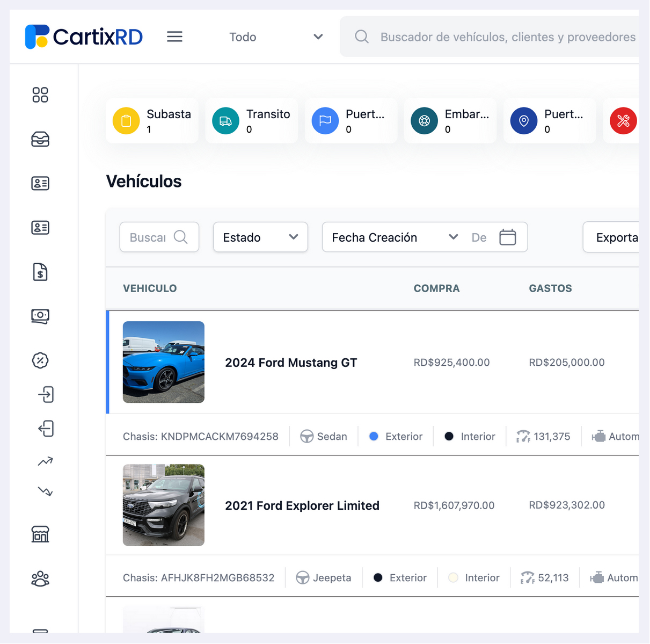The width and height of the screenshot is (650, 644).
Task: Expand the Estado filter dropdown
Action: click(260, 237)
